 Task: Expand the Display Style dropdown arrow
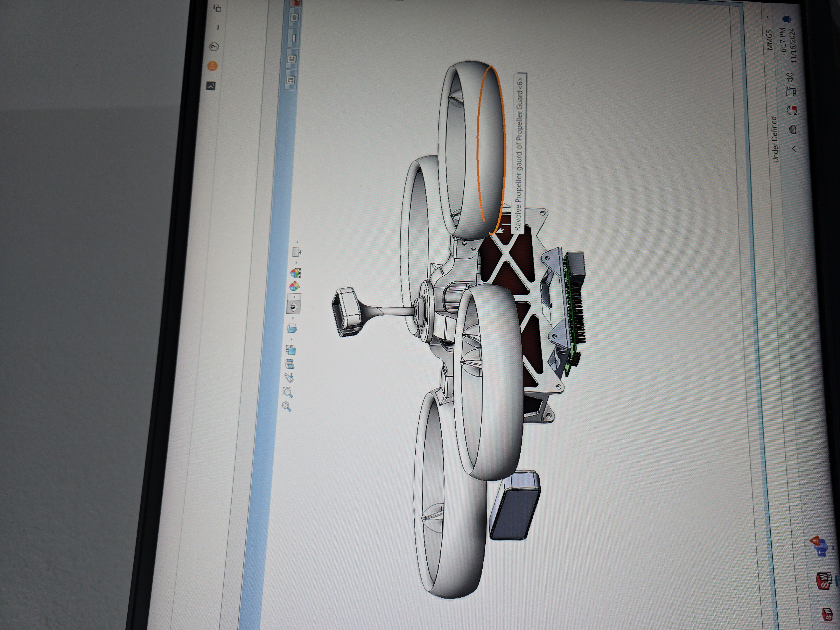coord(293,318)
